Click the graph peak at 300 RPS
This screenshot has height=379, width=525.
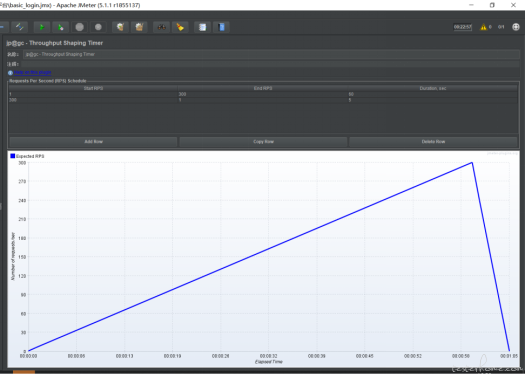[x=472, y=163]
